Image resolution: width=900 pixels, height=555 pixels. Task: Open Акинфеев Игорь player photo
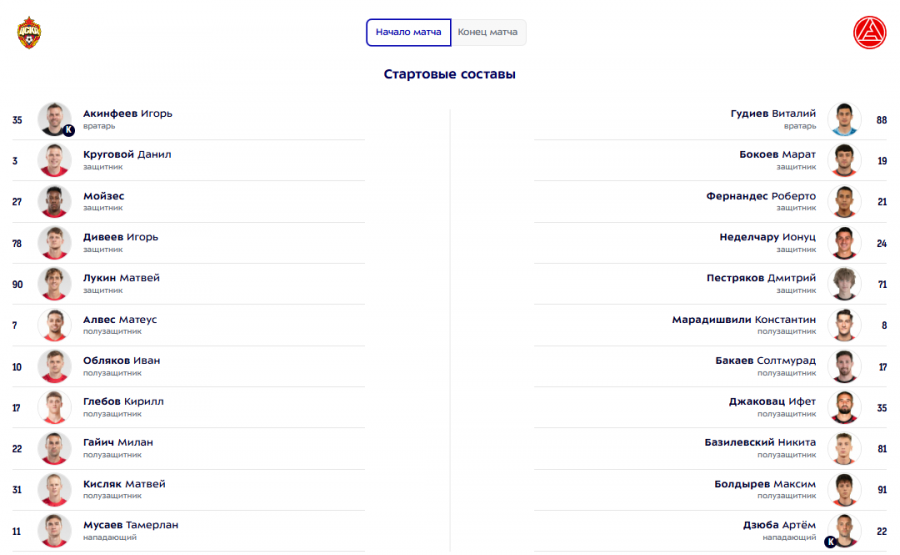click(54, 119)
